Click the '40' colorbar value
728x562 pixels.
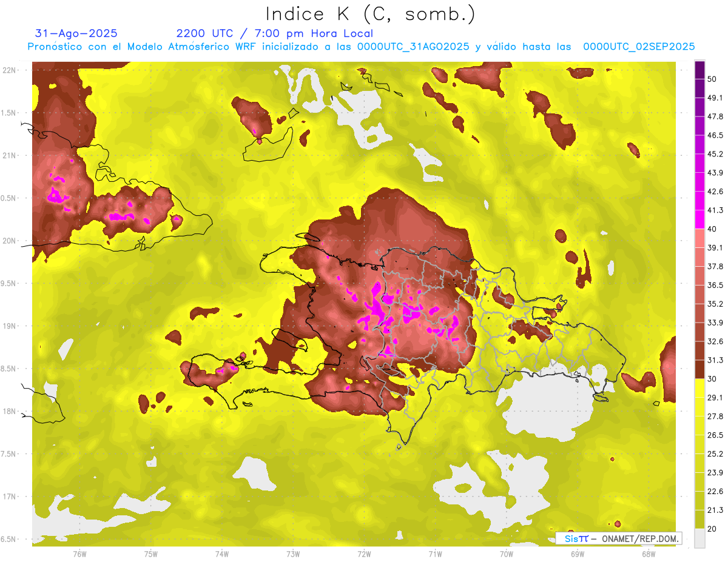pyautogui.click(x=712, y=229)
